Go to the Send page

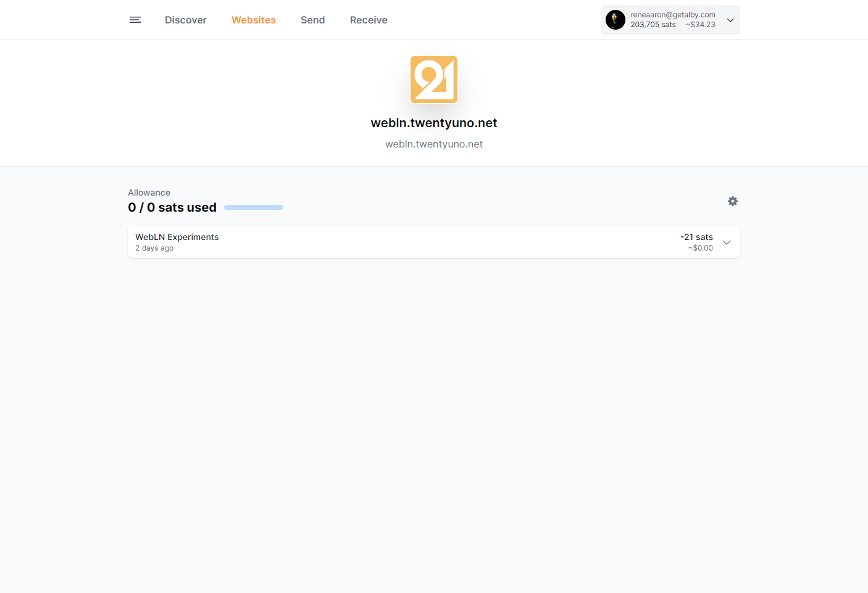[x=312, y=20]
